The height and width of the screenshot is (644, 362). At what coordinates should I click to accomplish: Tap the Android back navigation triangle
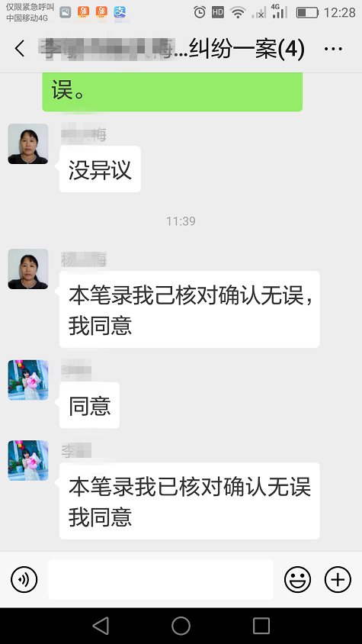click(101, 626)
